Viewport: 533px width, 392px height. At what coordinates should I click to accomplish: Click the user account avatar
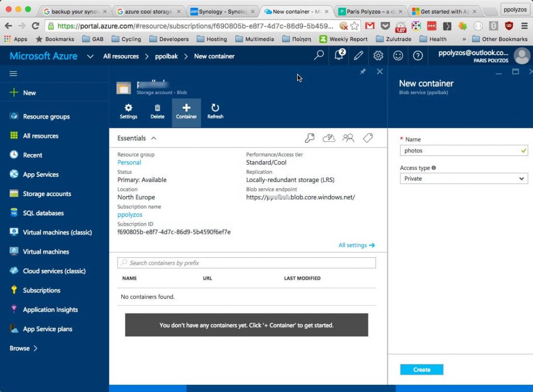pos(522,56)
